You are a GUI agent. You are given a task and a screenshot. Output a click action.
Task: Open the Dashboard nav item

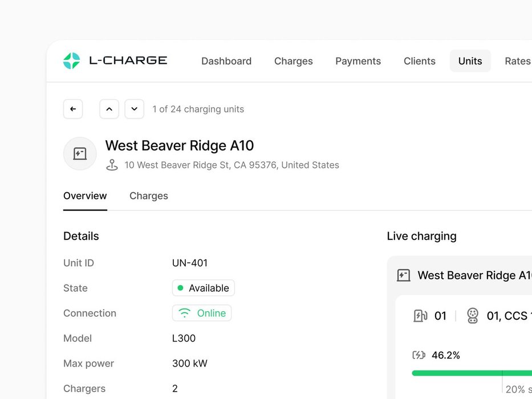(x=226, y=61)
